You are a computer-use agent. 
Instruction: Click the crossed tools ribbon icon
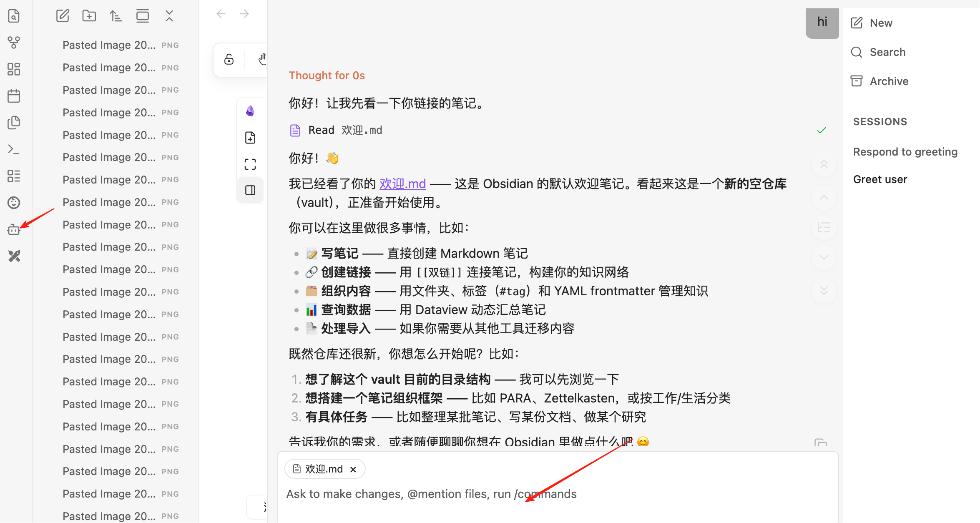14,256
